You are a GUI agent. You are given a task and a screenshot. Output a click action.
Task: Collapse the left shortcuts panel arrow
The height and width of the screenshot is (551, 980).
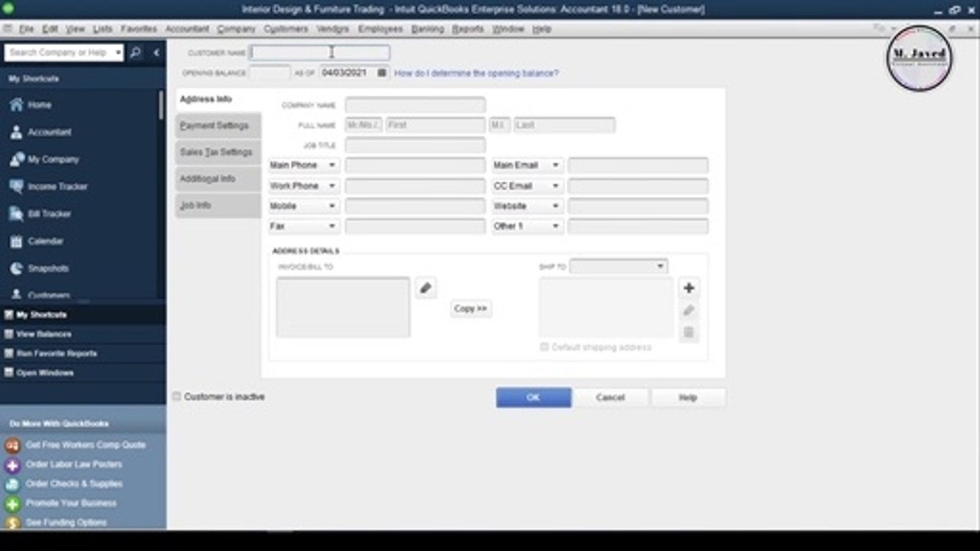coord(156,53)
